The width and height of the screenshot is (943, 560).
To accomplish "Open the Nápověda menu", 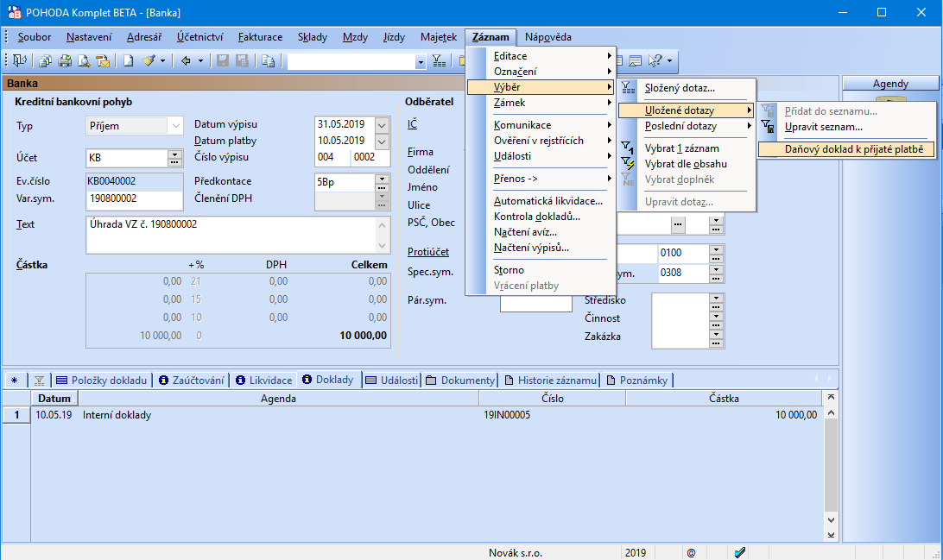I will pyautogui.click(x=547, y=37).
